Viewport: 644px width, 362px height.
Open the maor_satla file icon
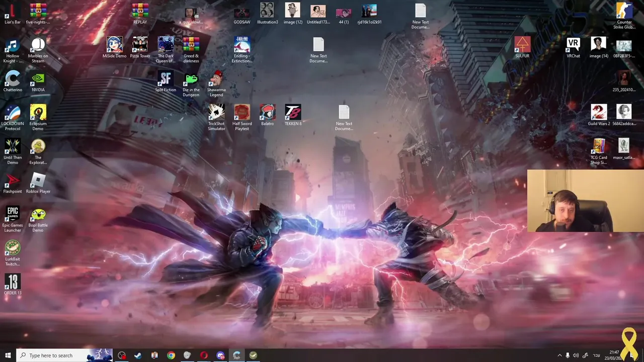click(x=624, y=149)
